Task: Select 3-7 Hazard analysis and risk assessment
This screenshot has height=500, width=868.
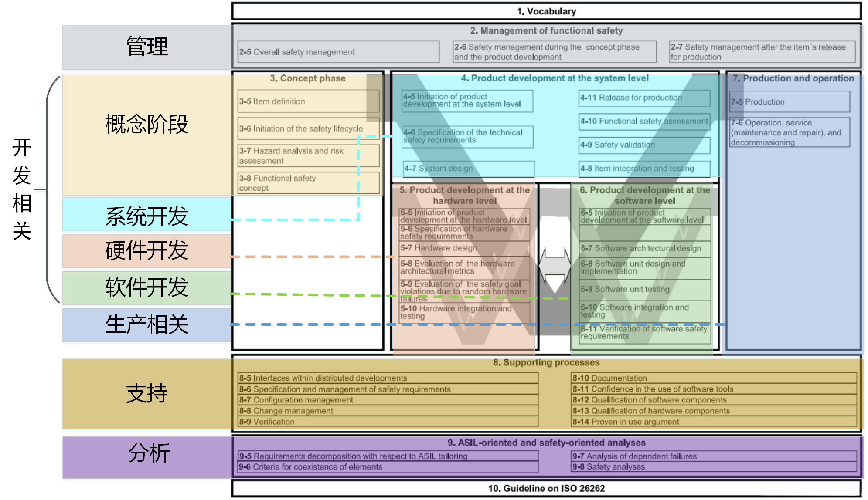Action: pos(308,155)
